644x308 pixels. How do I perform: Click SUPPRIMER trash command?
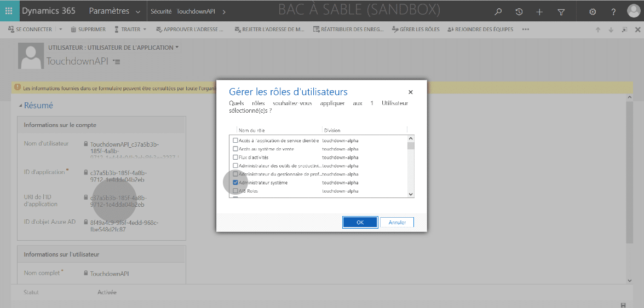(x=88, y=29)
